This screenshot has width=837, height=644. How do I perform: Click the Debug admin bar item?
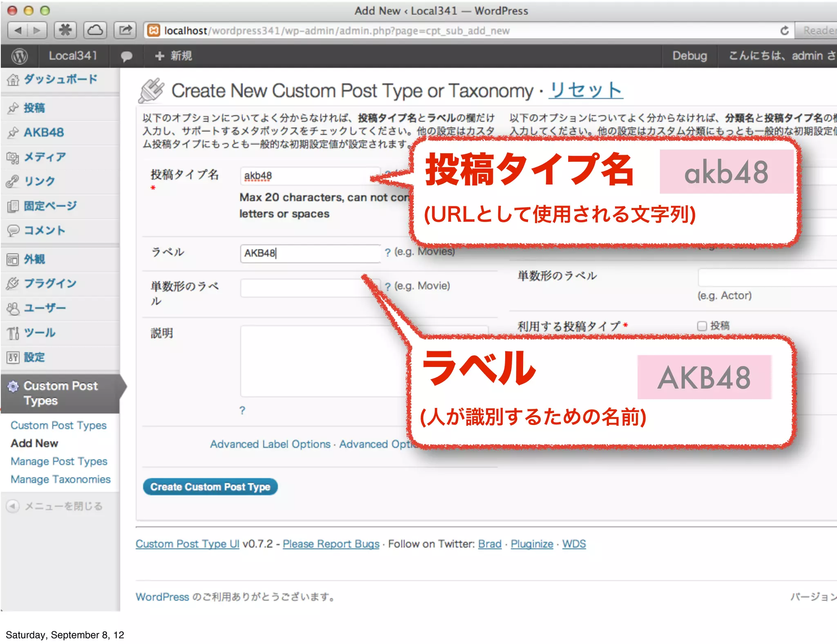point(690,56)
